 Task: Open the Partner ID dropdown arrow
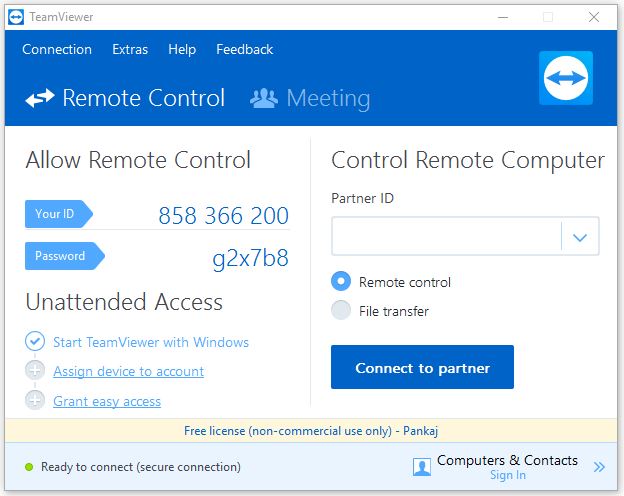[580, 237]
